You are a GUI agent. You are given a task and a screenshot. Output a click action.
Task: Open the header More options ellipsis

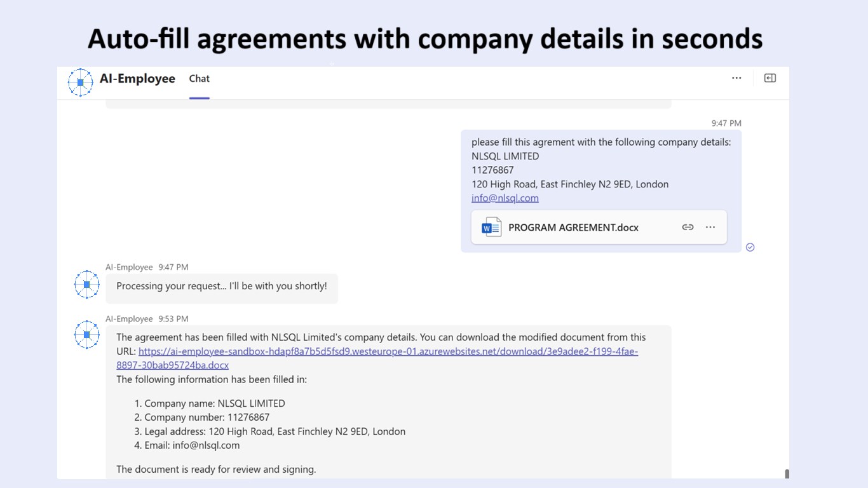tap(736, 78)
